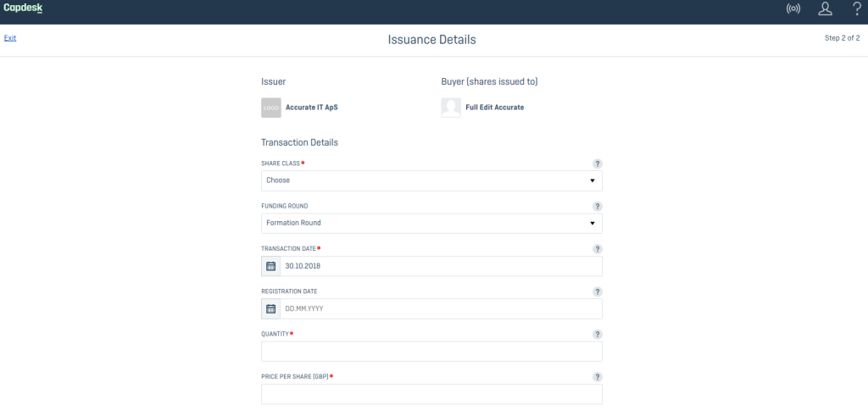Click the Transaction Date input showing 30.10.2018
Screen dimensions: 868x410
click(441, 266)
